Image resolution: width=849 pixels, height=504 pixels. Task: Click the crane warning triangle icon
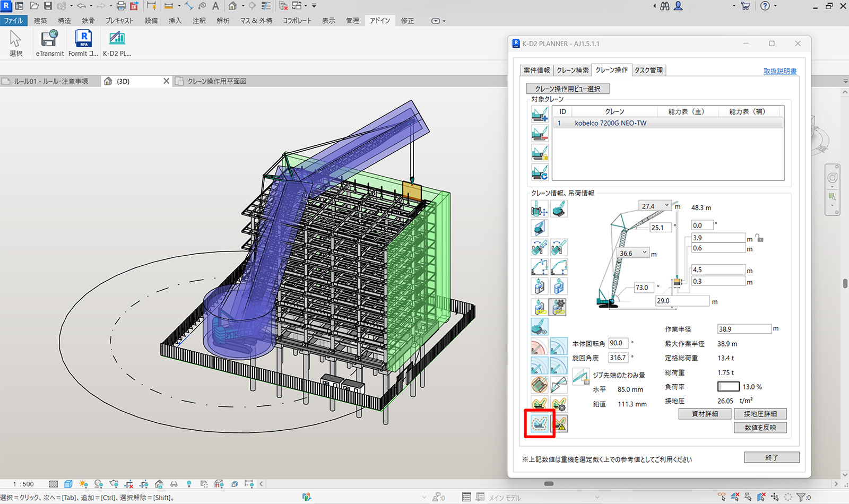pos(559,423)
